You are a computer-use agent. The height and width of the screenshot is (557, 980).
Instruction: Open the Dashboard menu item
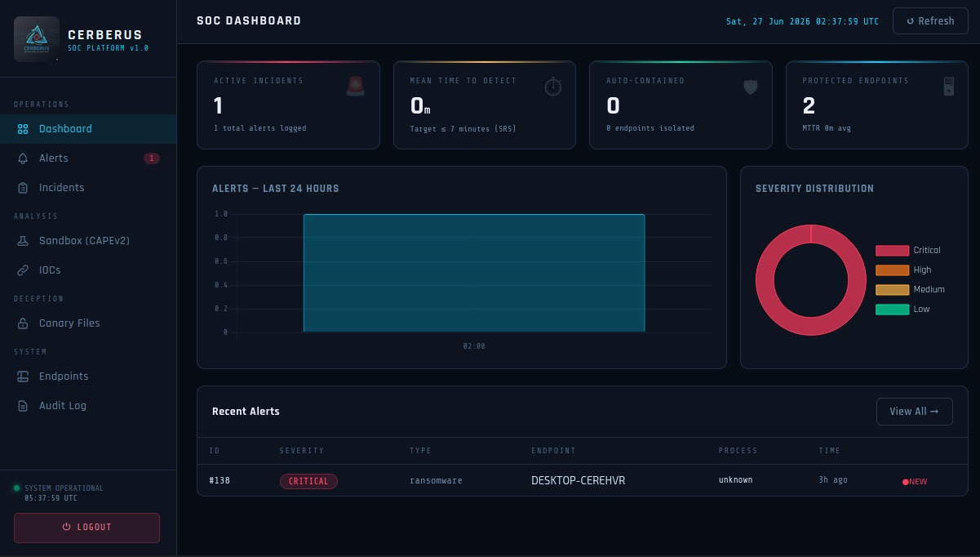point(88,129)
